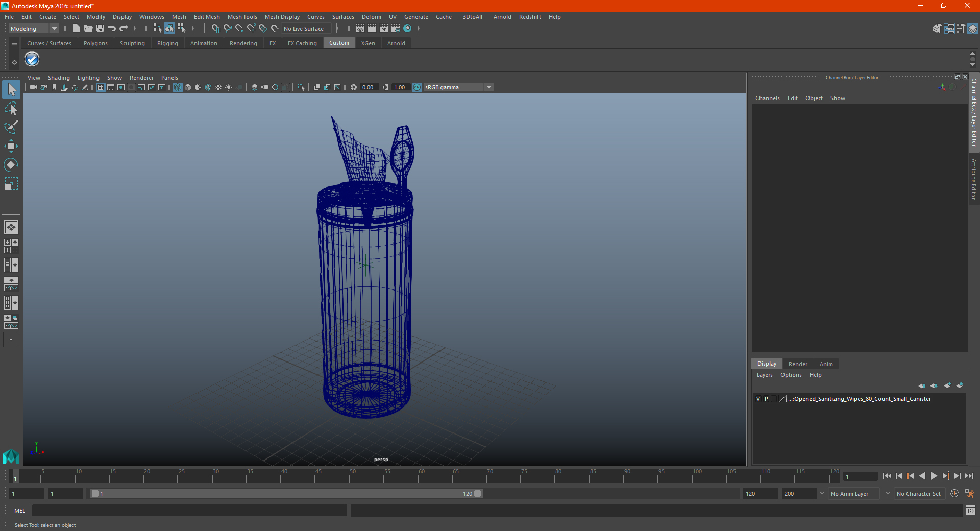This screenshot has width=980, height=531.
Task: Open the Mesh Tools menu
Action: point(242,17)
